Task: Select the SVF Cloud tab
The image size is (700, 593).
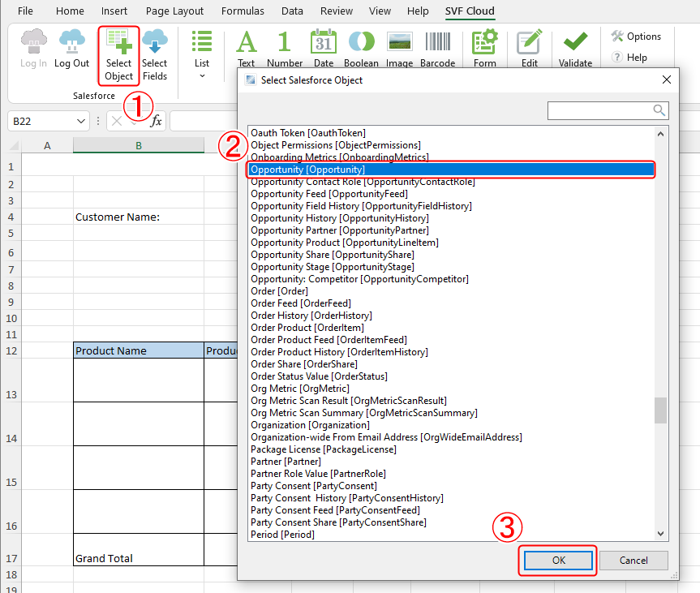Action: (470, 11)
